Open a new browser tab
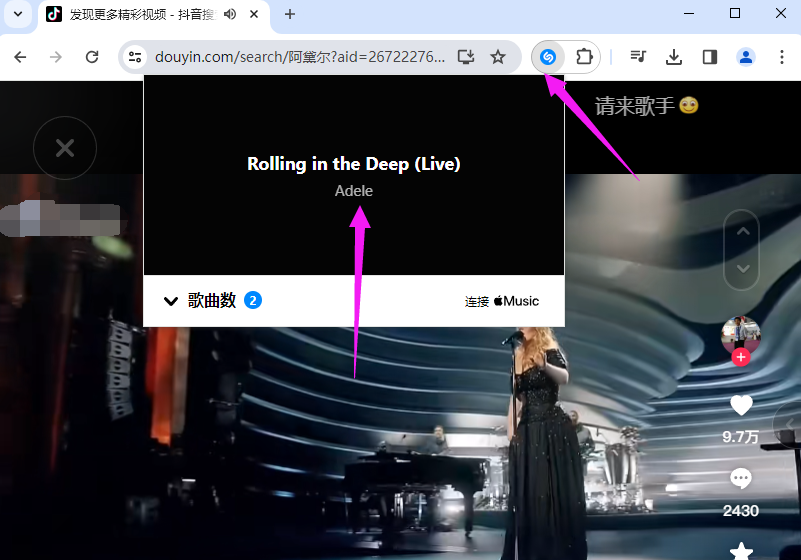801x560 pixels. pyautogui.click(x=290, y=14)
